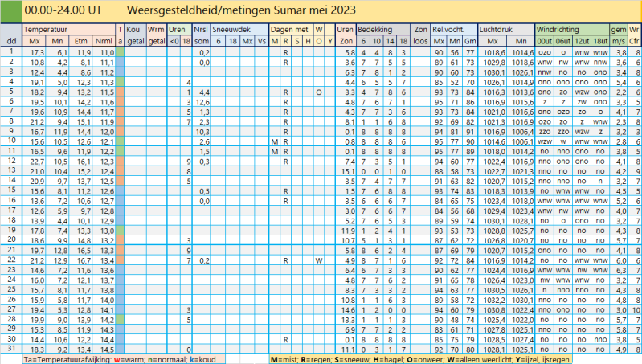642x364 pixels.
Task: Click the 'Temperatuur' group header
Action: [69, 30]
